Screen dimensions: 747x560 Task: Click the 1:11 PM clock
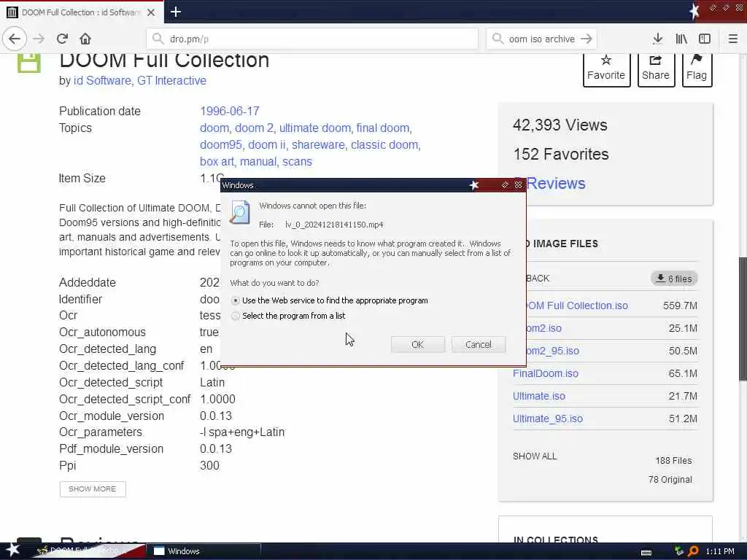(x=720, y=551)
